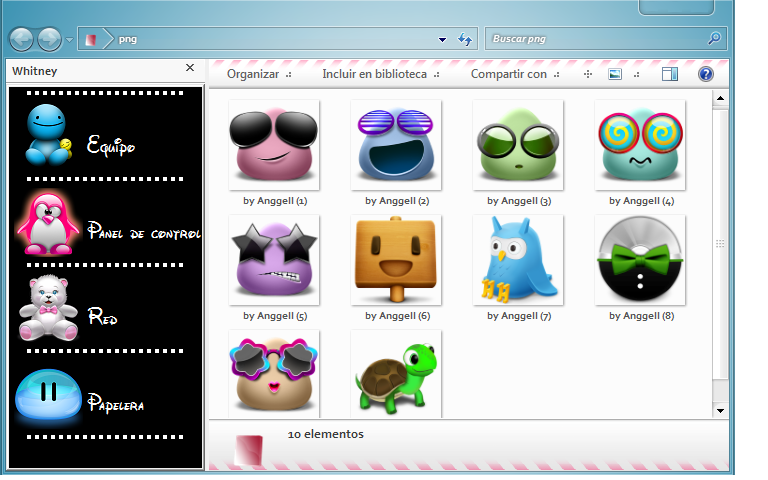Select blue laughing blob with shutter shades
Image resolution: width=768 pixels, height=480 pixels.
(396, 145)
